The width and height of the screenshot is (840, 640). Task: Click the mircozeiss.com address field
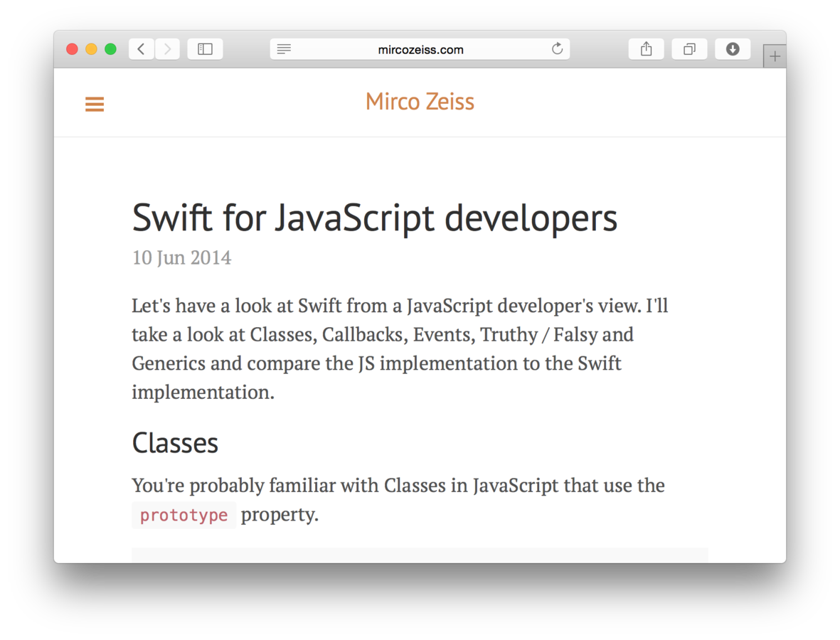[420, 49]
